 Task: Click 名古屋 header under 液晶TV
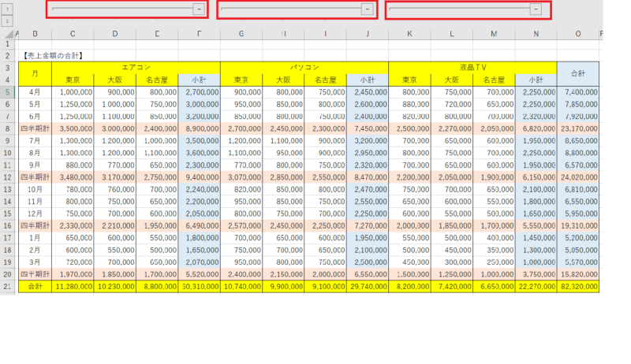tap(494, 80)
